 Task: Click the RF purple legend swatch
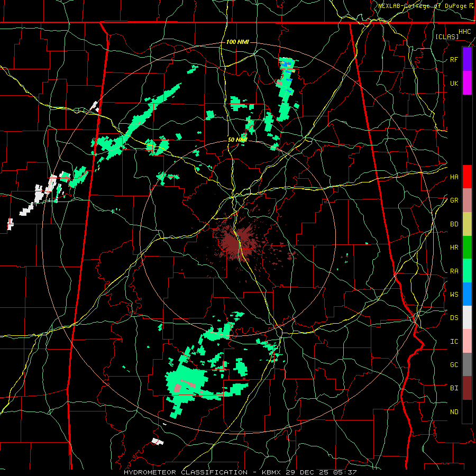tap(467, 59)
